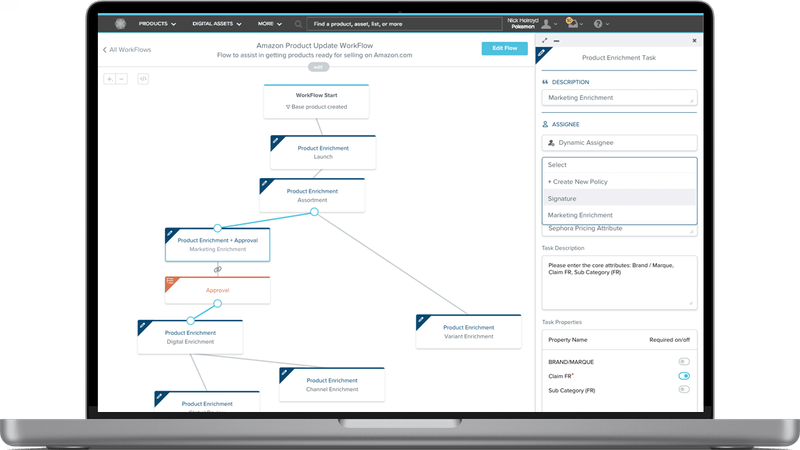Open the help question mark icon
The image size is (800, 450).
pyautogui.click(x=598, y=24)
